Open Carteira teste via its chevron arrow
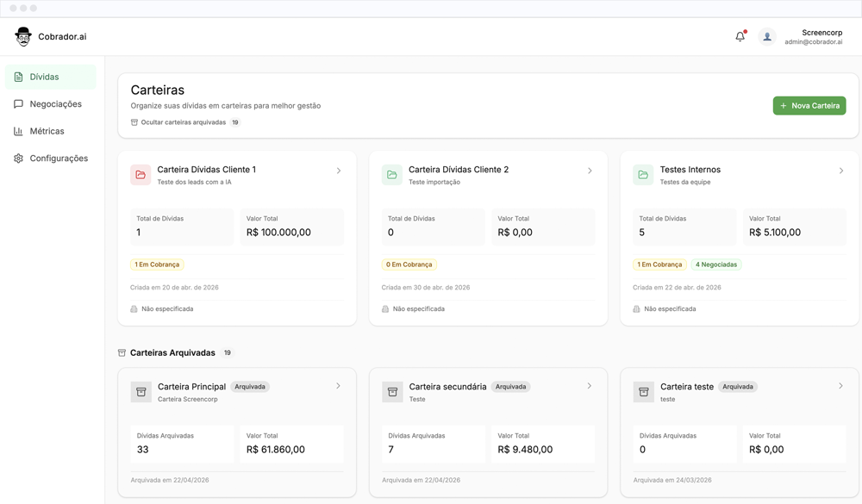 click(x=840, y=386)
